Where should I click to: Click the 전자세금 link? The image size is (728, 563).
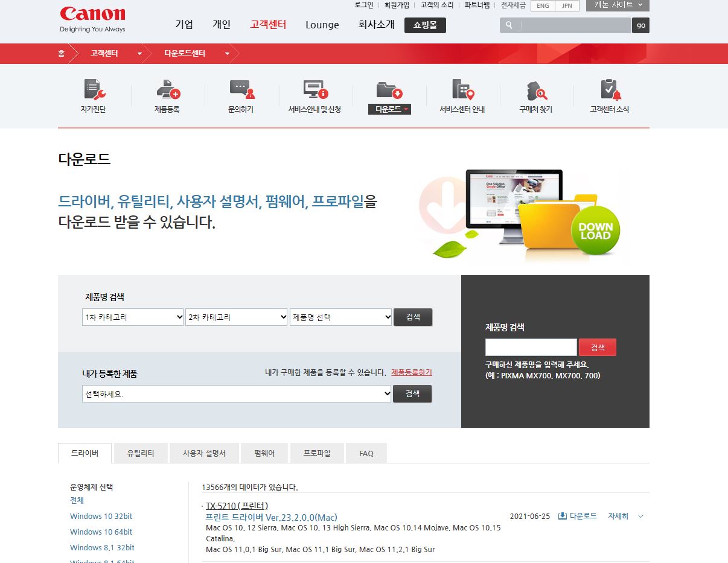pos(513,5)
